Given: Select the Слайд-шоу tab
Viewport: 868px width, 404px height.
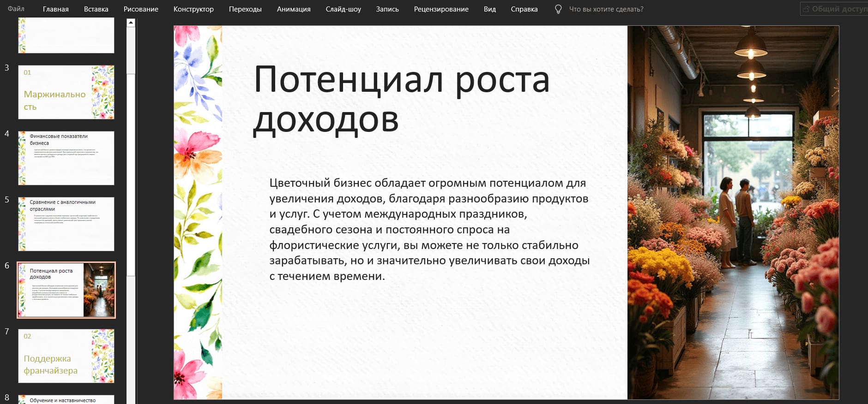Looking at the screenshot, I should (x=343, y=9).
